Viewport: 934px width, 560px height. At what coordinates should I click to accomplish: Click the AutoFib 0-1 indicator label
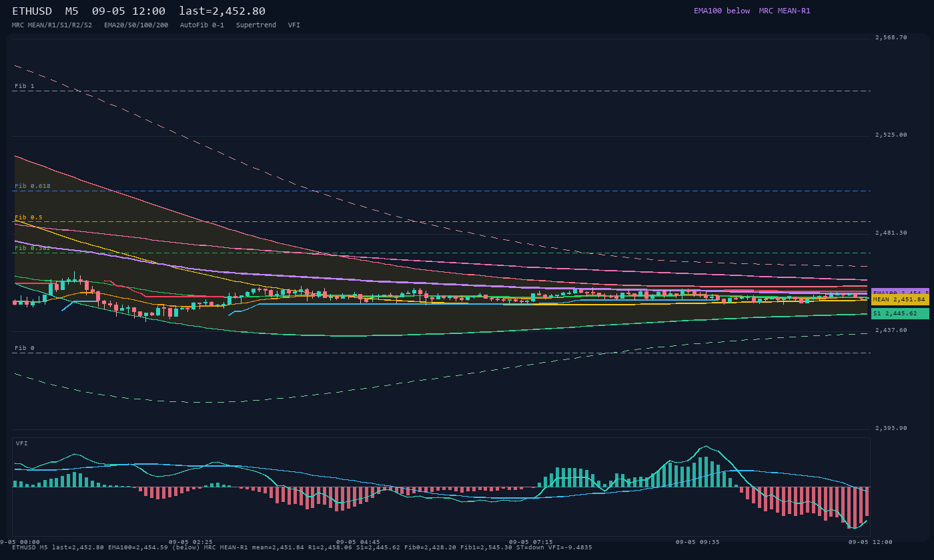[x=202, y=25]
